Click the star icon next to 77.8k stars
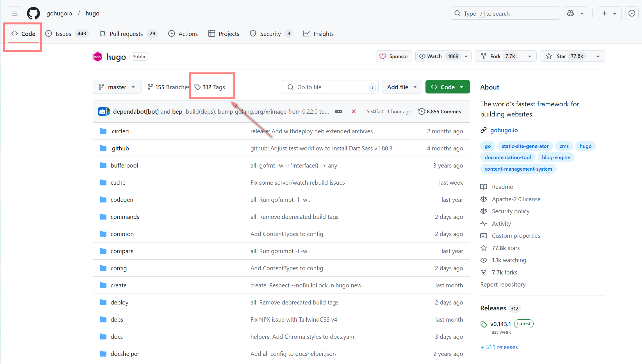642x364 pixels. [484, 248]
